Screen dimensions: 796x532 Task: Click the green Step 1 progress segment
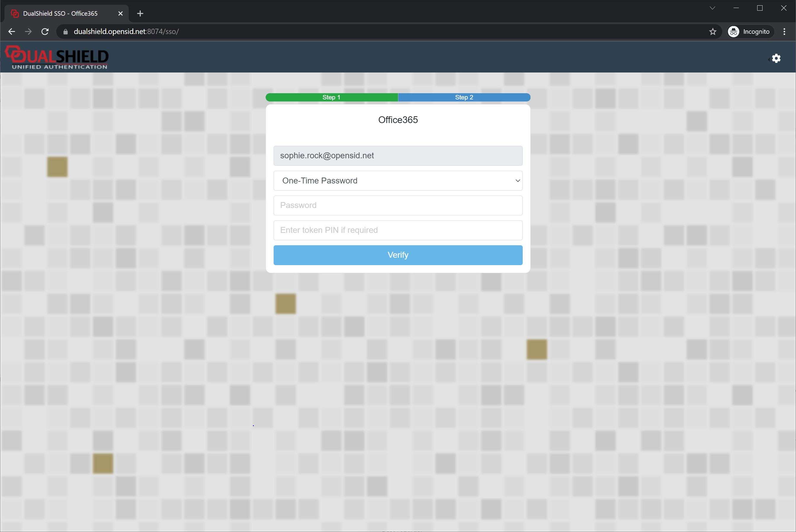click(x=331, y=97)
